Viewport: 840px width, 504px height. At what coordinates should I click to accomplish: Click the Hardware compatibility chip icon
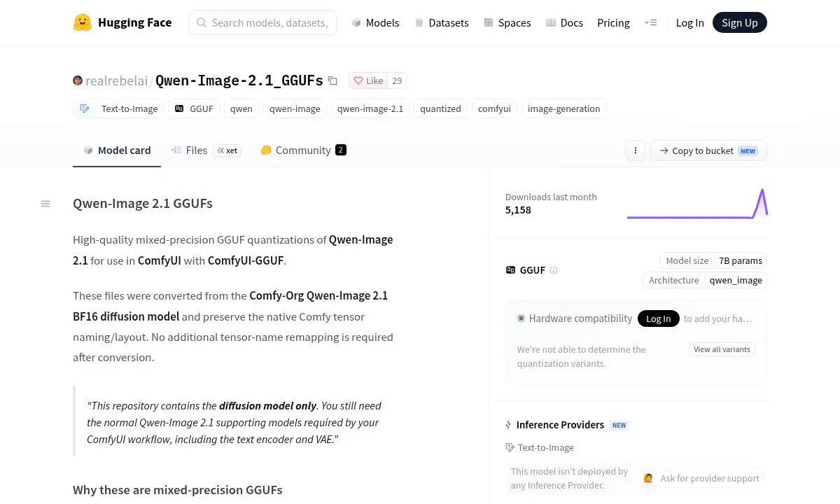(x=521, y=318)
